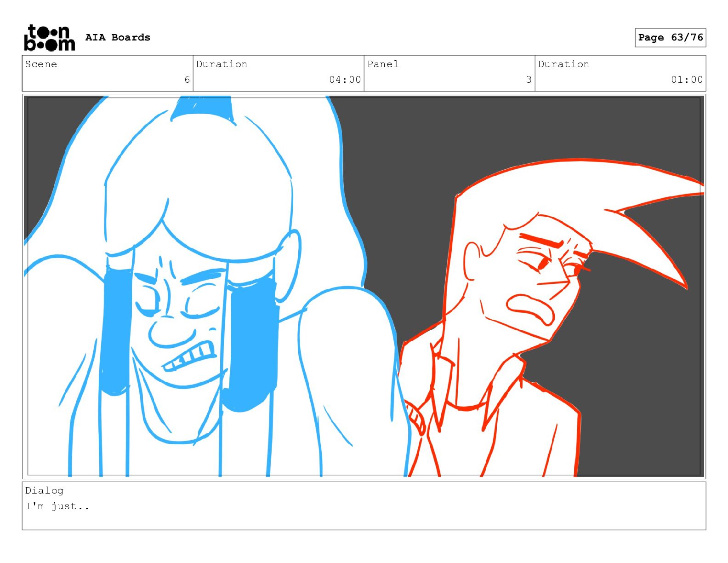The height and width of the screenshot is (563, 728).
Task: Click the storyboard panel drawing
Action: click(x=364, y=286)
